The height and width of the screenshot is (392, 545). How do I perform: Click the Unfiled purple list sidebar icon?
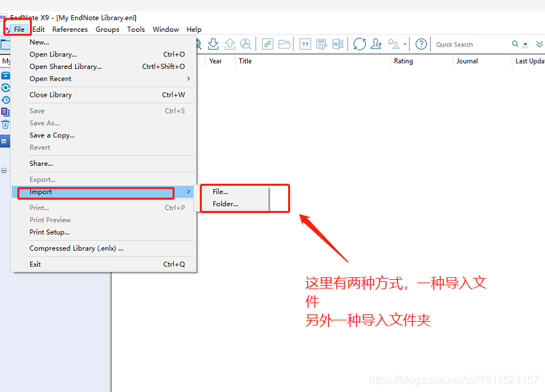(5, 112)
